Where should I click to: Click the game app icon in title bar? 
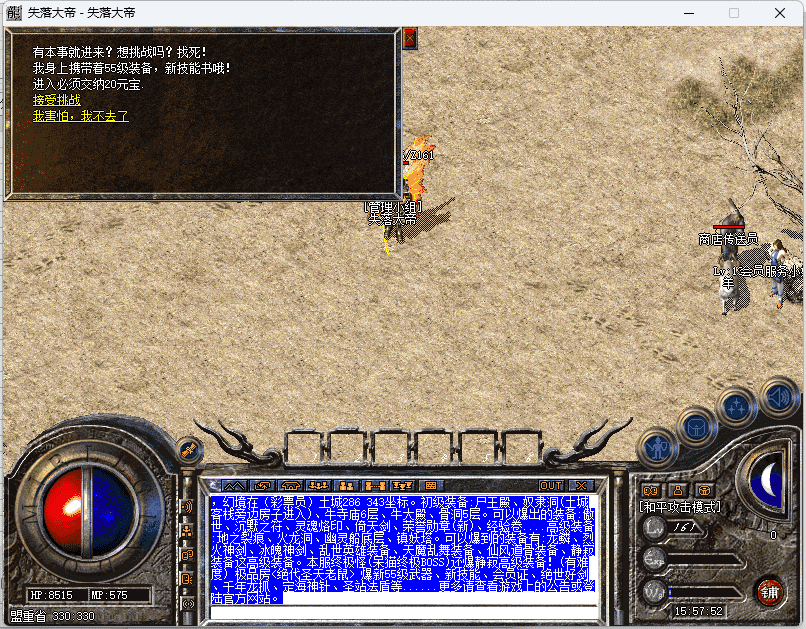point(14,13)
